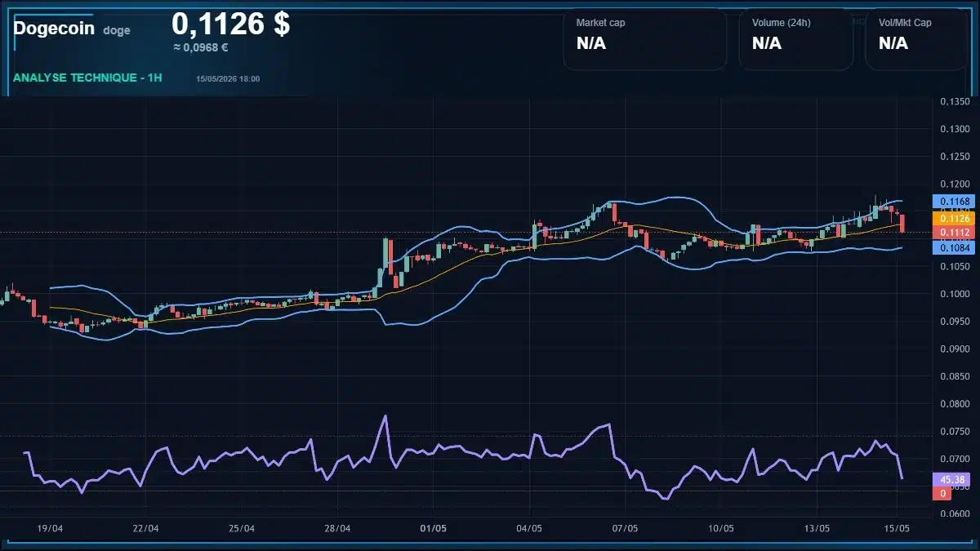Click the 0.1050 price axis label
Viewport: 980px width, 551px height.
pyautogui.click(x=955, y=267)
